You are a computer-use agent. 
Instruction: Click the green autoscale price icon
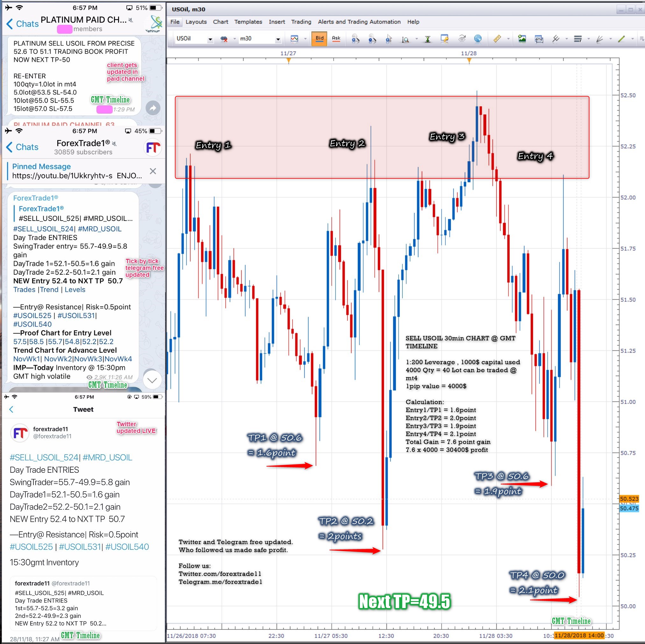[428, 39]
